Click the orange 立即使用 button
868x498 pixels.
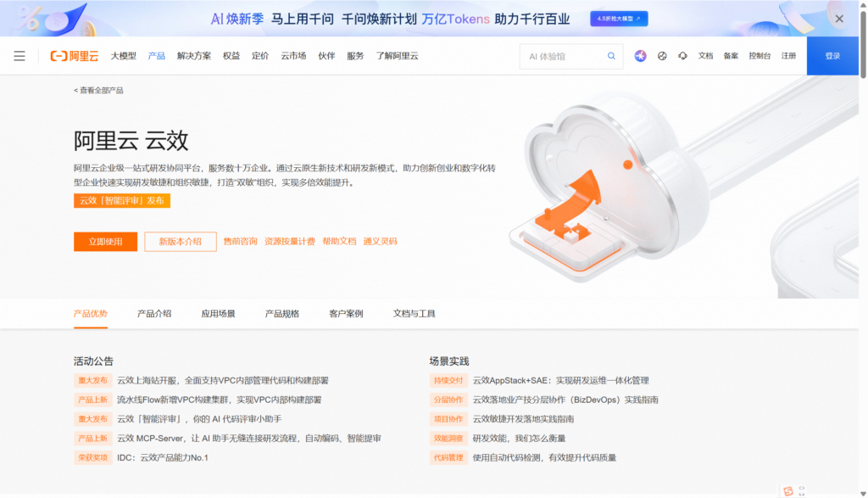click(x=104, y=241)
